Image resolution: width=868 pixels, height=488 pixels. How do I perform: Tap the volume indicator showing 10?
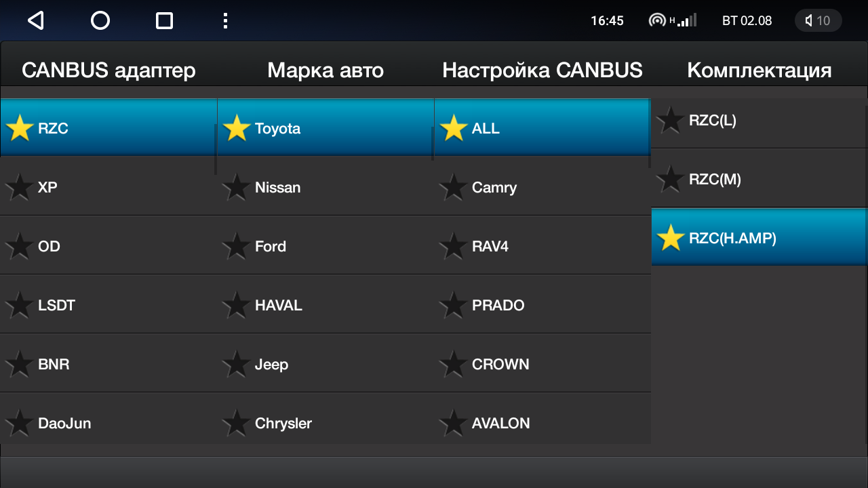coord(818,20)
